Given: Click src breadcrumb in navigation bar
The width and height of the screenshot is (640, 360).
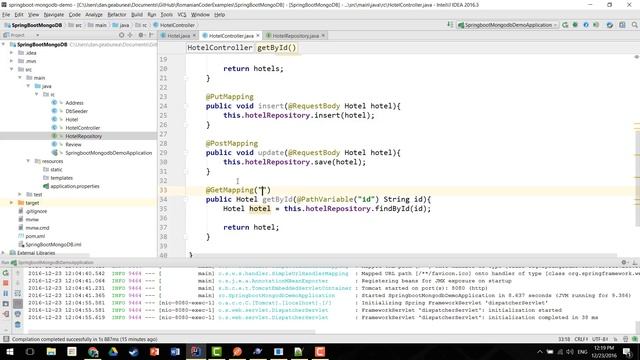Looking at the screenshot, I should (76, 25).
